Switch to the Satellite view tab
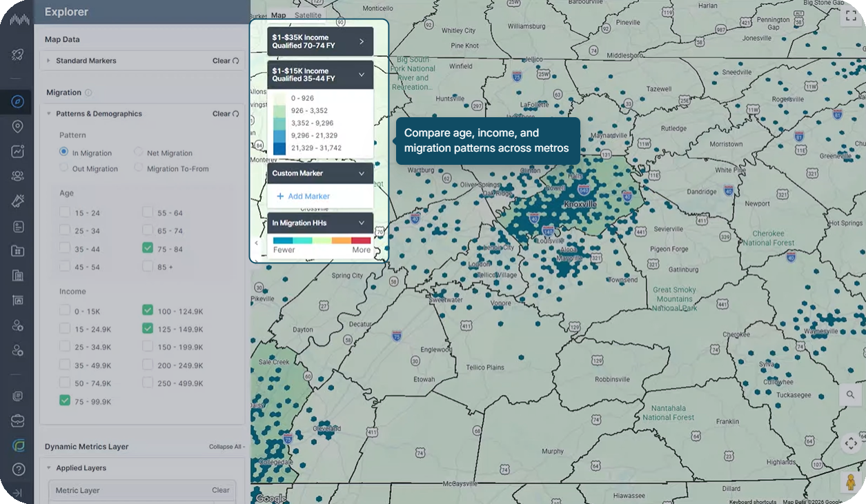Viewport: 866px width, 504px height. (x=308, y=15)
